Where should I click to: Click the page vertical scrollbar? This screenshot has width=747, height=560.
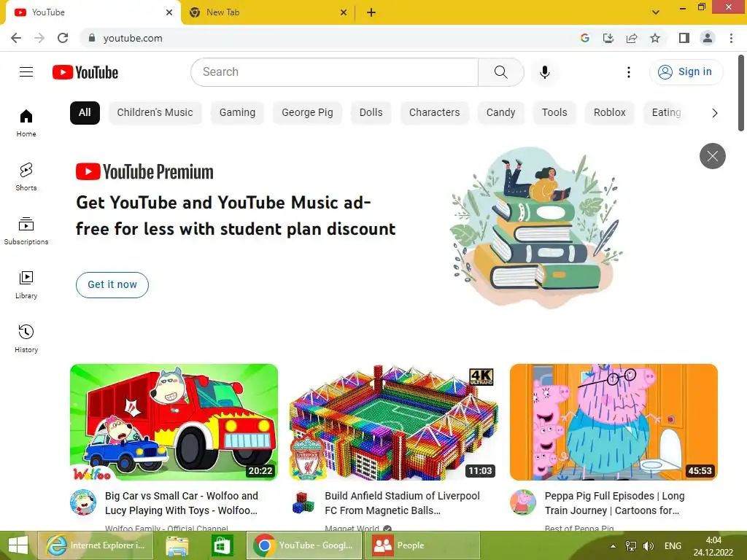click(741, 93)
